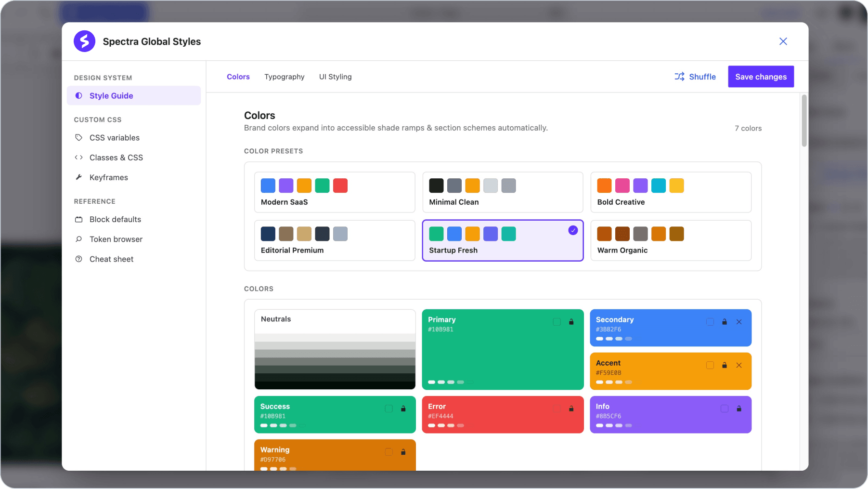868x489 pixels.
Task: Close the Spectra Global Styles dialog
Action: 783,41
